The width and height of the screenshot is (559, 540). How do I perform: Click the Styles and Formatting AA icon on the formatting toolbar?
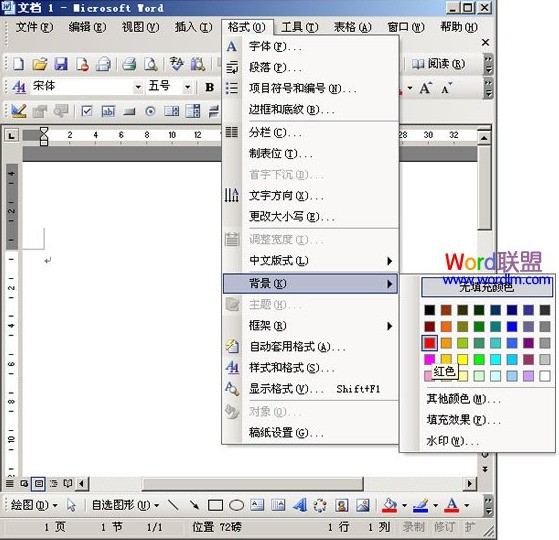[x=19, y=87]
